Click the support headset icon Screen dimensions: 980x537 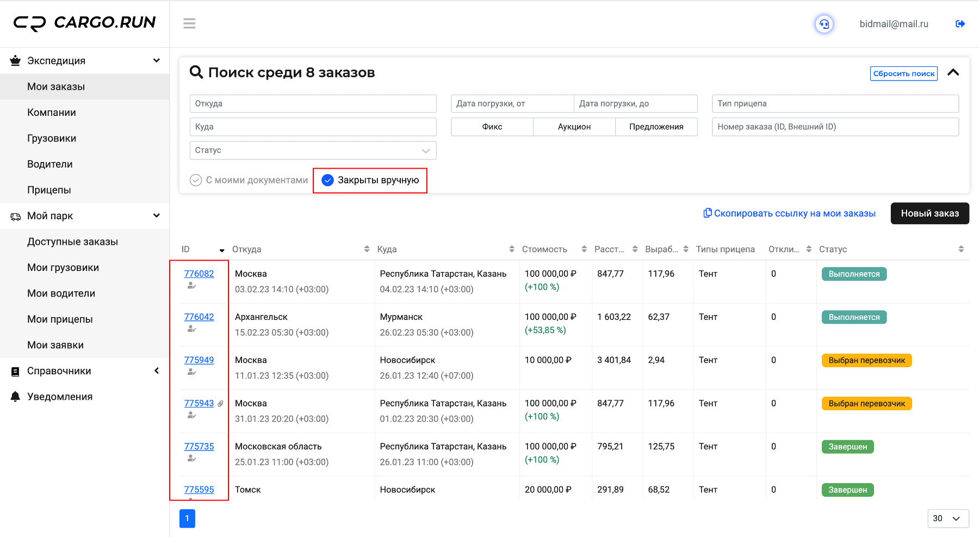(x=824, y=24)
